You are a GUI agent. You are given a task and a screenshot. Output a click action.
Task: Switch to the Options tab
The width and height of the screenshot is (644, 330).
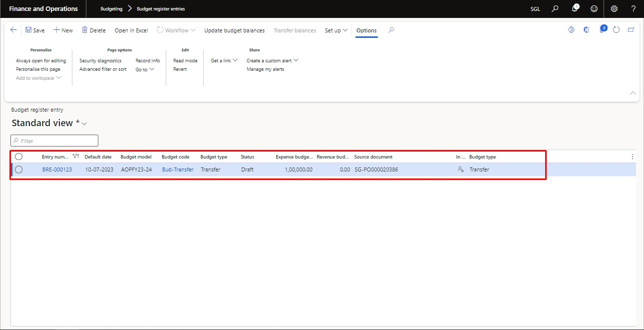pos(366,30)
